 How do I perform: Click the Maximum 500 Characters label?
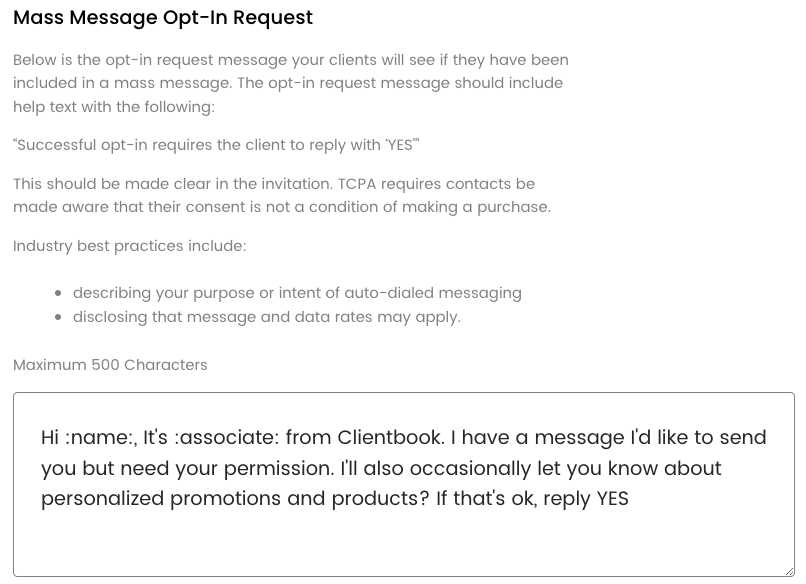[110, 365]
